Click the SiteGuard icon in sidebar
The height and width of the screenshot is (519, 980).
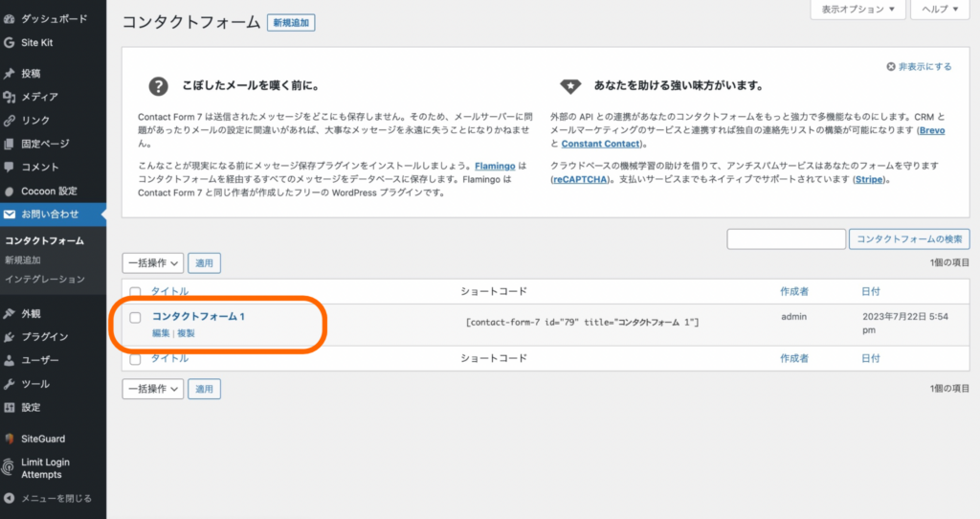click(x=10, y=439)
